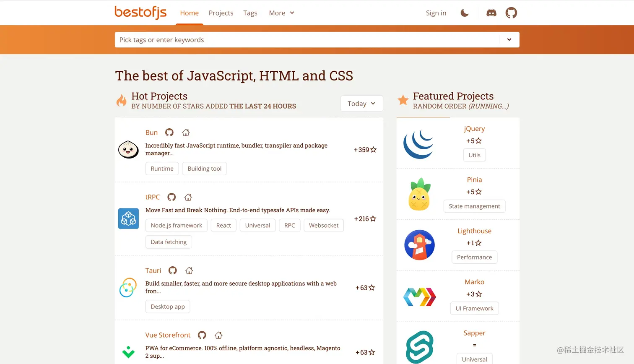Screen dimensions: 634x364
Task: Select the Universal tag under tRPC
Action: [257, 225]
